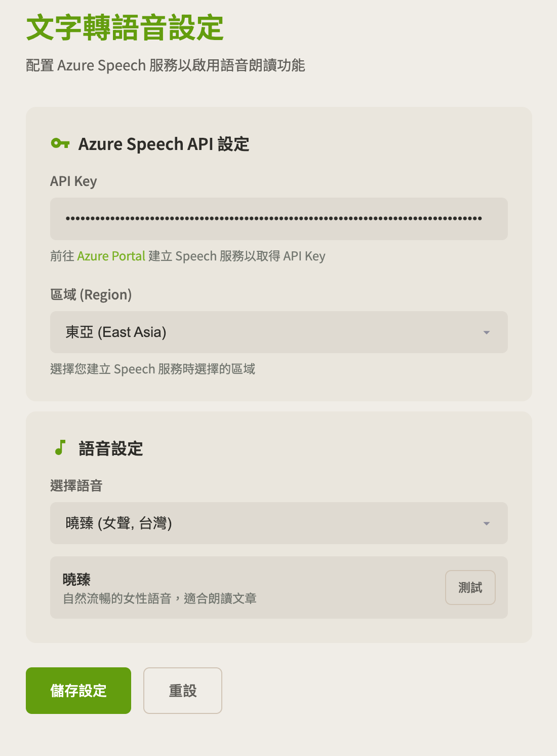Viewport: 557px width, 756px height.
Task: Click the region help text below the dropdown
Action: point(152,369)
